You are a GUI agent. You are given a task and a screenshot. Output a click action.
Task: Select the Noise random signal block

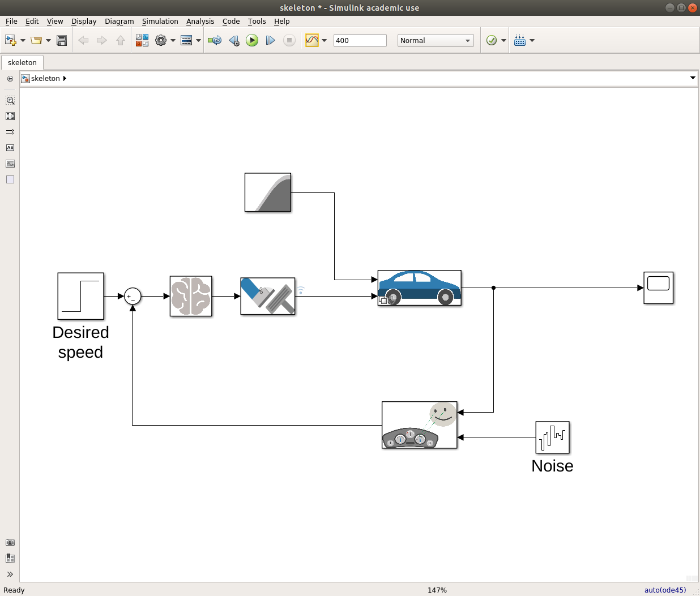coord(553,438)
